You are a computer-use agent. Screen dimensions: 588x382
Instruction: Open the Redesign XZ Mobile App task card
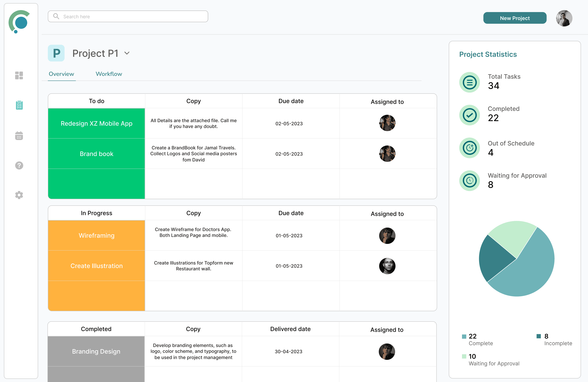click(x=96, y=124)
